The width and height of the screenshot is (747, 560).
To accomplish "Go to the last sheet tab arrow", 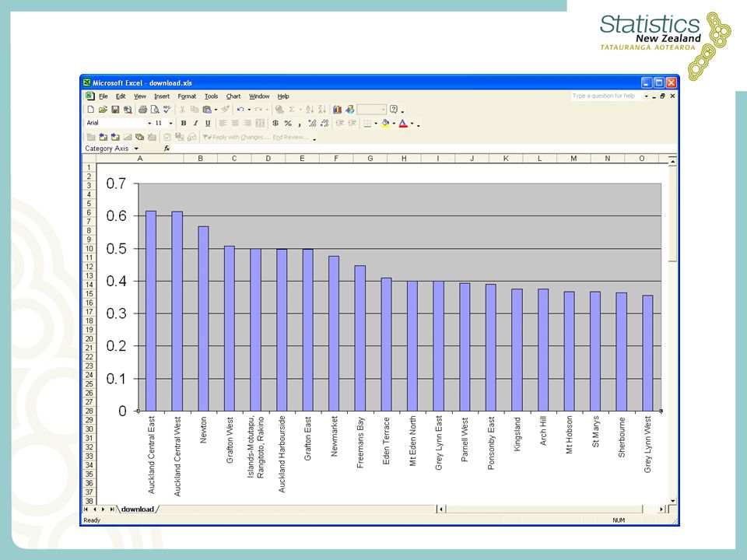I will [112, 509].
